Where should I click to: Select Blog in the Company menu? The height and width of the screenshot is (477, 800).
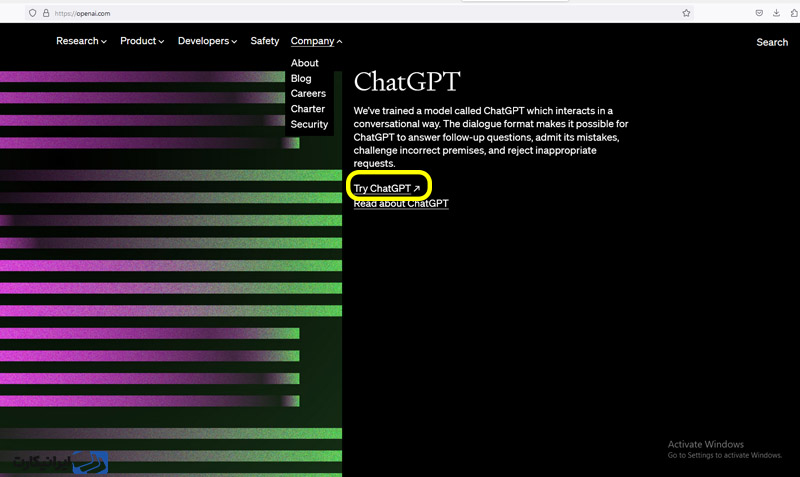[301, 79]
